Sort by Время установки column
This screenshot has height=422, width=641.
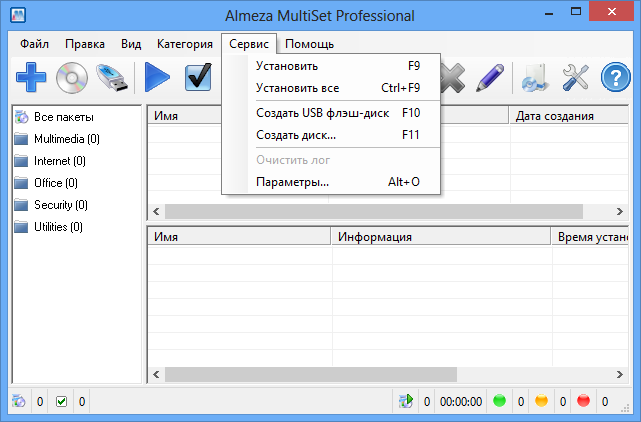pos(590,237)
